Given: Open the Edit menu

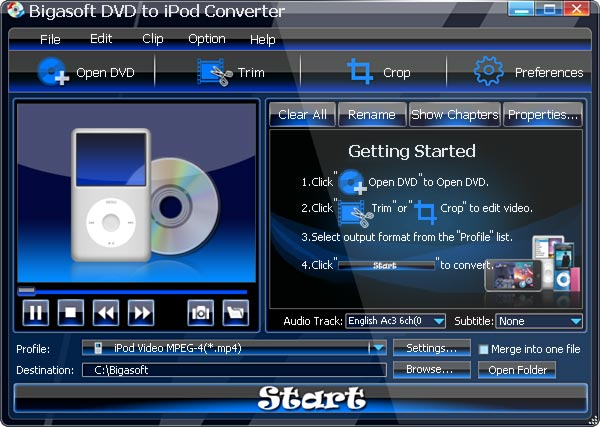Looking at the screenshot, I should 101,39.
